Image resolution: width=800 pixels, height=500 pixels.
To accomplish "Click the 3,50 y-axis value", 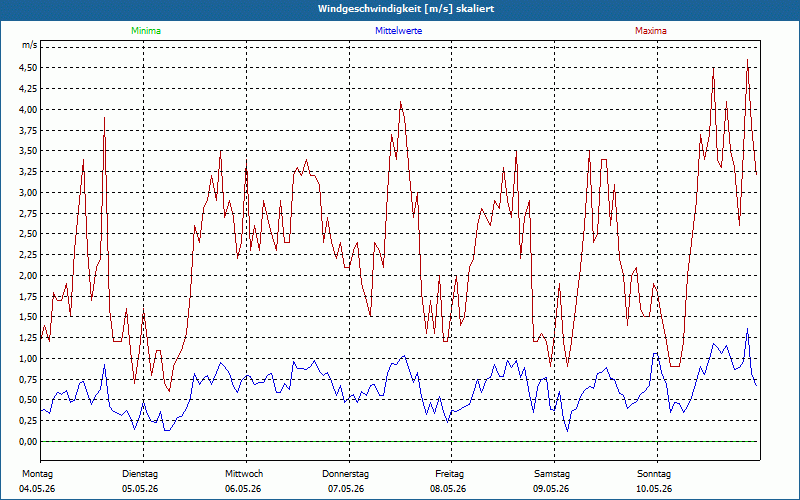I will click(x=28, y=151).
